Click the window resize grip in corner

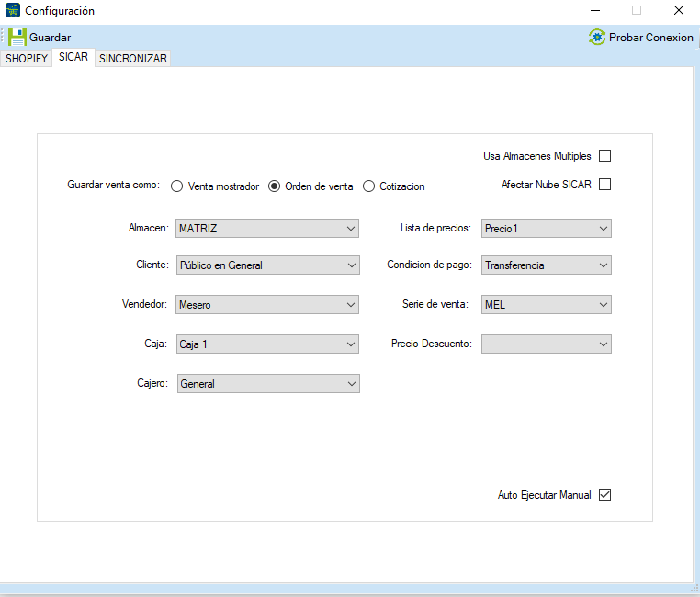694,588
